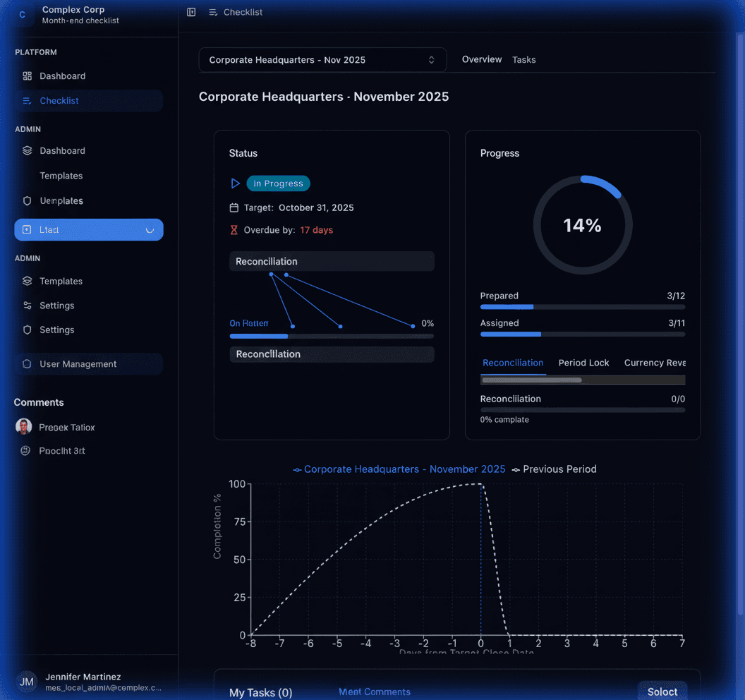The height and width of the screenshot is (700, 745).
Task: Click the layers icon beside Admin Templates
Action: pos(28,281)
